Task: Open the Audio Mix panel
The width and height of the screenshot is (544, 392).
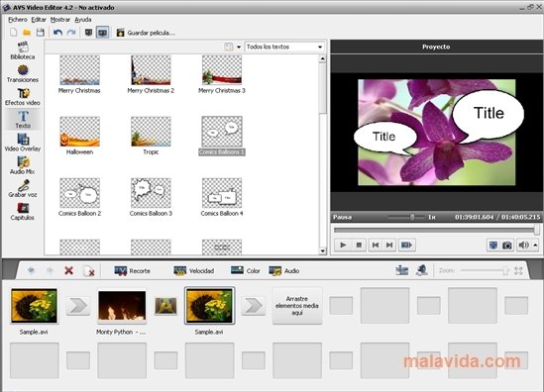Action: pos(23,165)
